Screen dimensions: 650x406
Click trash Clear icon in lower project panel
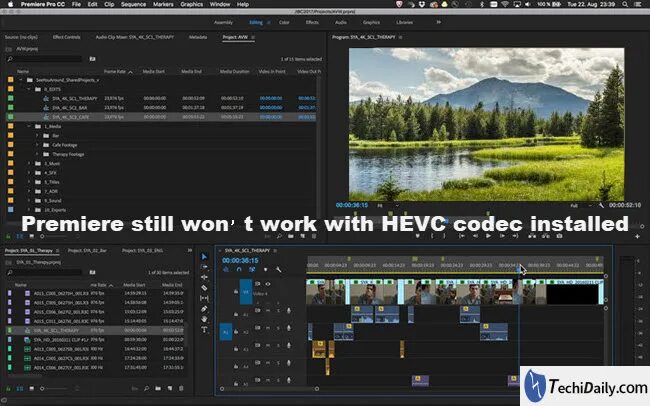click(181, 389)
